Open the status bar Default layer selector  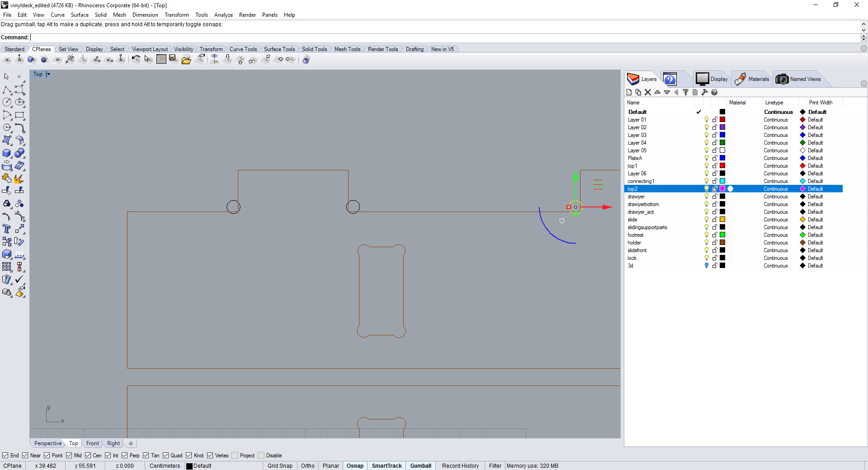point(223,466)
